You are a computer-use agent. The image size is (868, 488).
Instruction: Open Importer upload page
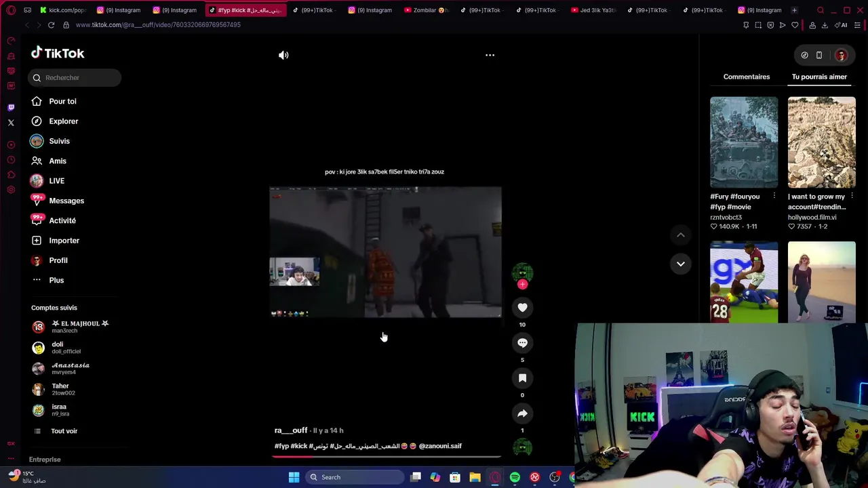[64, 241]
